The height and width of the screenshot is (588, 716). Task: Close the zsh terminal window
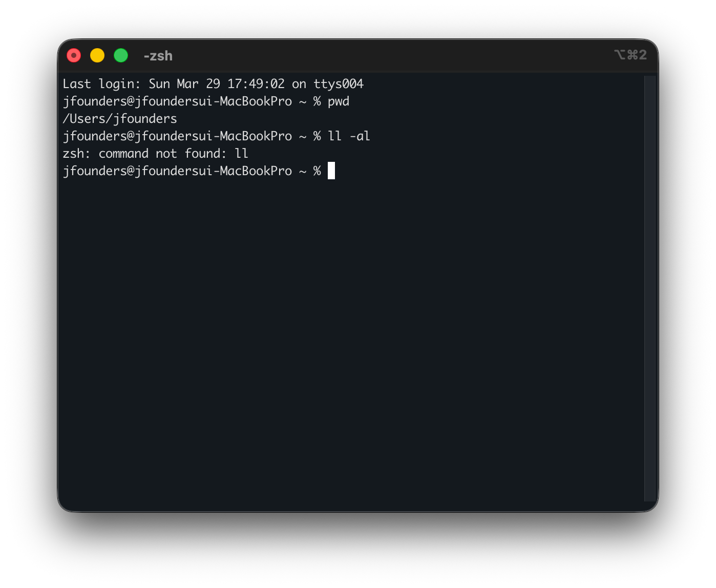pos(74,55)
